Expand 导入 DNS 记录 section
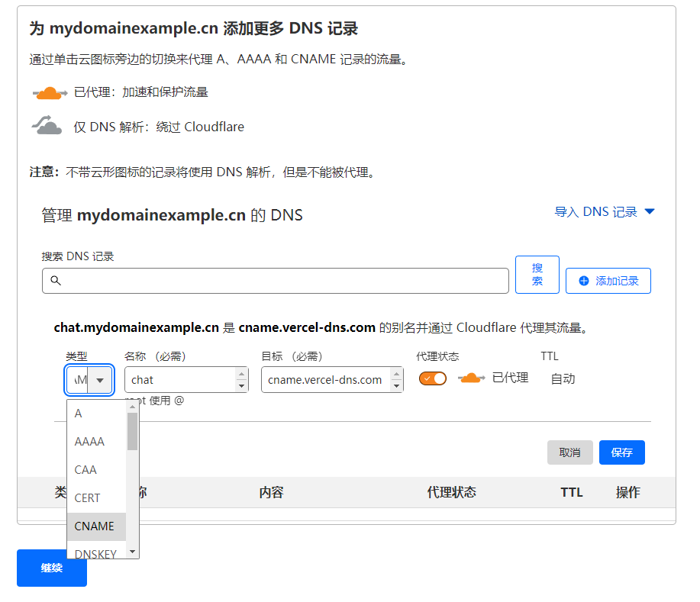 point(596,212)
